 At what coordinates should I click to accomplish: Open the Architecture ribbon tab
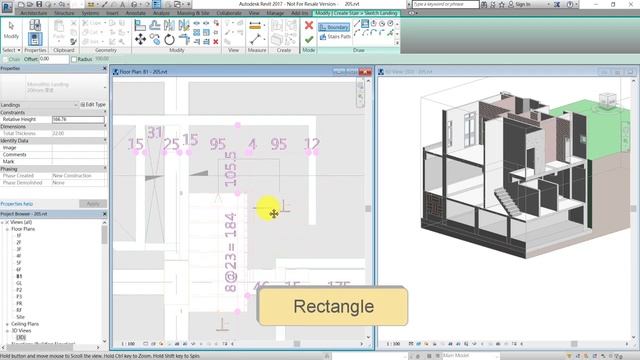(x=33, y=13)
